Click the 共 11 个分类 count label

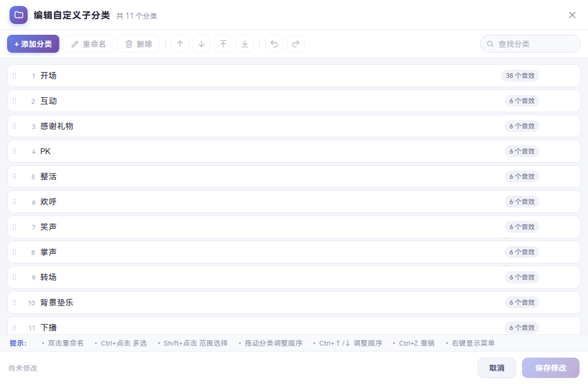coord(137,16)
